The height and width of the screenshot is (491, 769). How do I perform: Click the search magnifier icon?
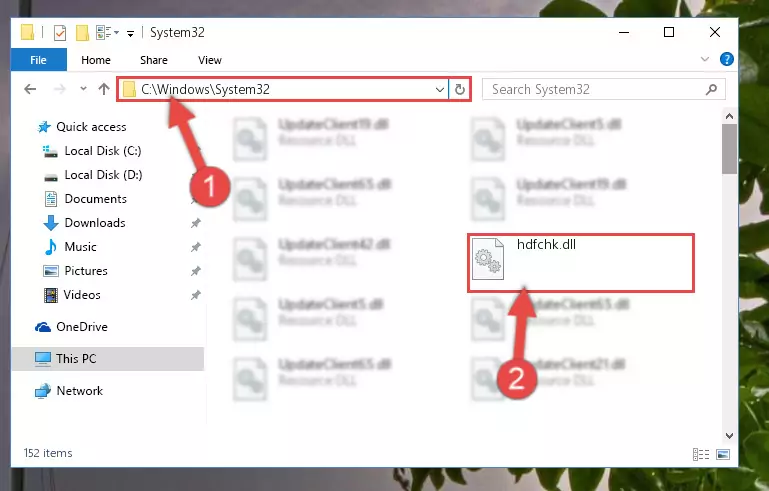[x=711, y=89]
